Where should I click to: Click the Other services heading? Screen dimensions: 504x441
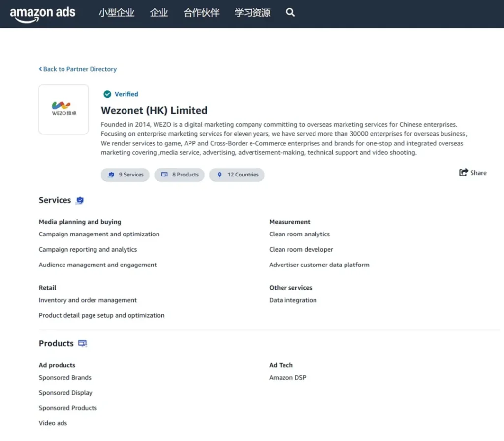(x=290, y=288)
